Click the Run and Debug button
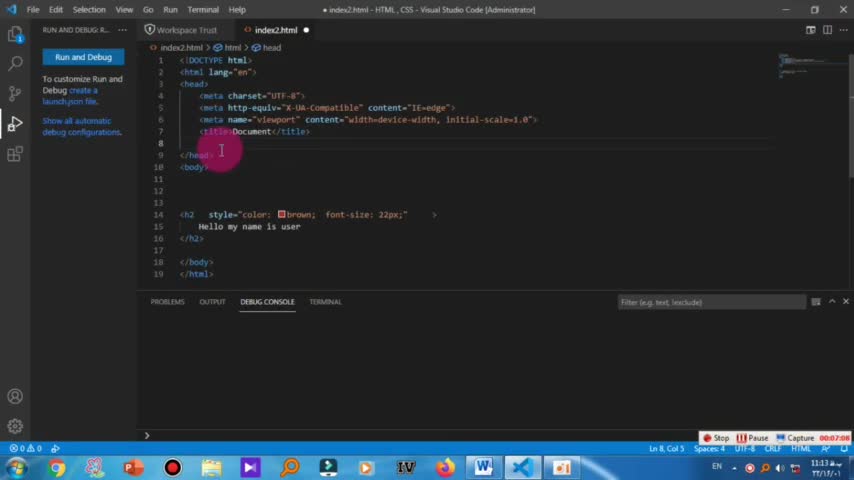 (x=83, y=57)
